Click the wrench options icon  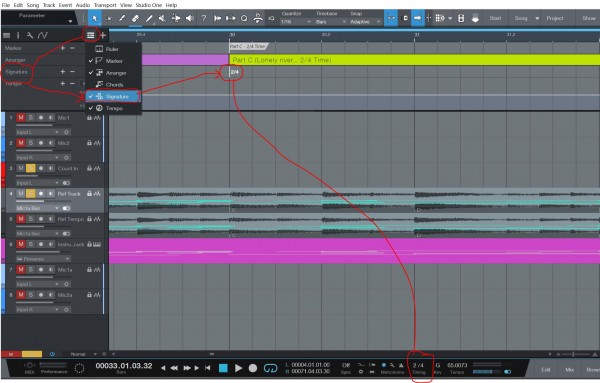tap(30, 35)
